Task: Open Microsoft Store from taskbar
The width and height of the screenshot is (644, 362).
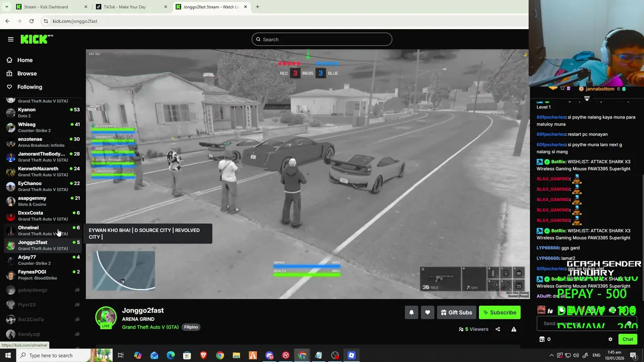Action: [187, 355]
